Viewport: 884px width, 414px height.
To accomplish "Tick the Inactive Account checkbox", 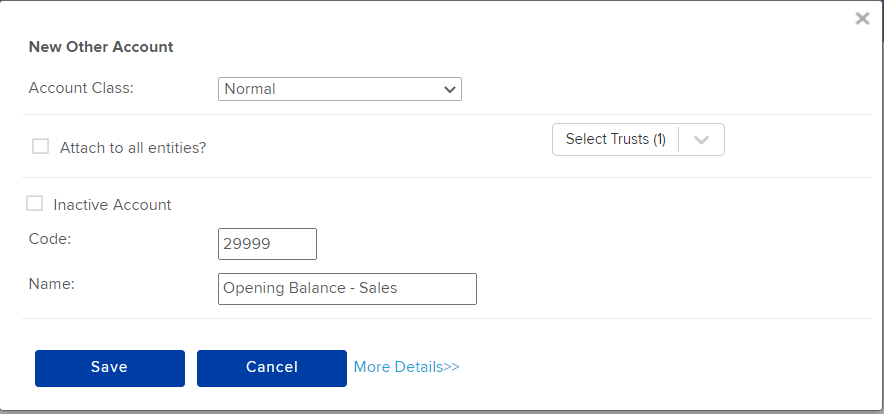I will pyautogui.click(x=34, y=204).
